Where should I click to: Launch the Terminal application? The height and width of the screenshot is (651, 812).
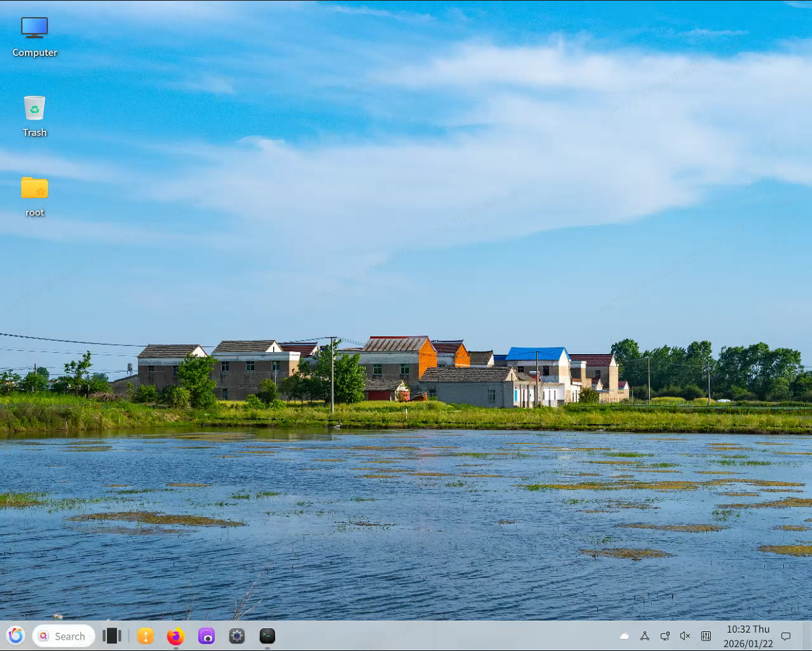pos(267,636)
